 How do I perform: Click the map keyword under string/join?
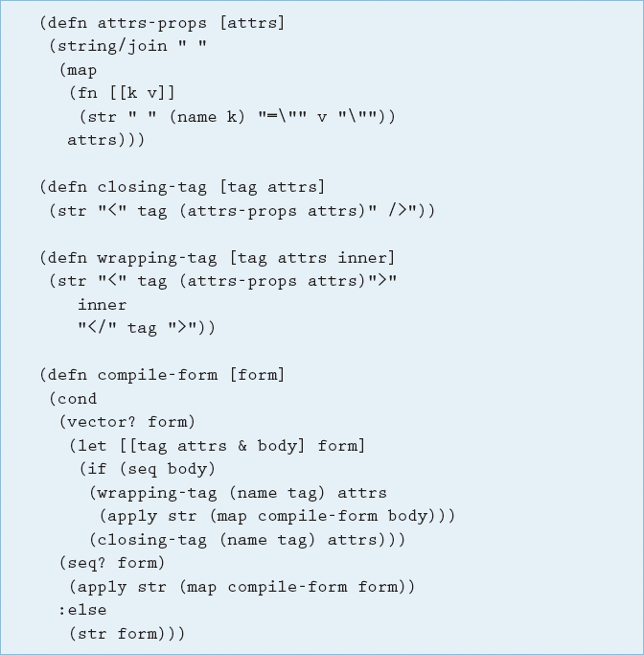point(81,71)
